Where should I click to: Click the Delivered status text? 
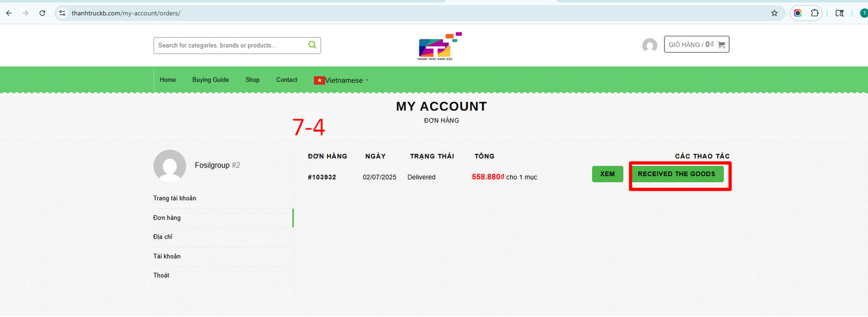[422, 177]
